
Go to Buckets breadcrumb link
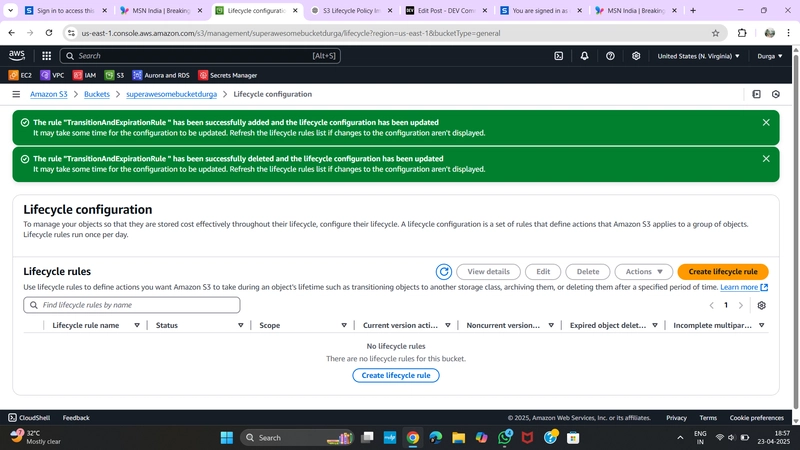(x=97, y=94)
